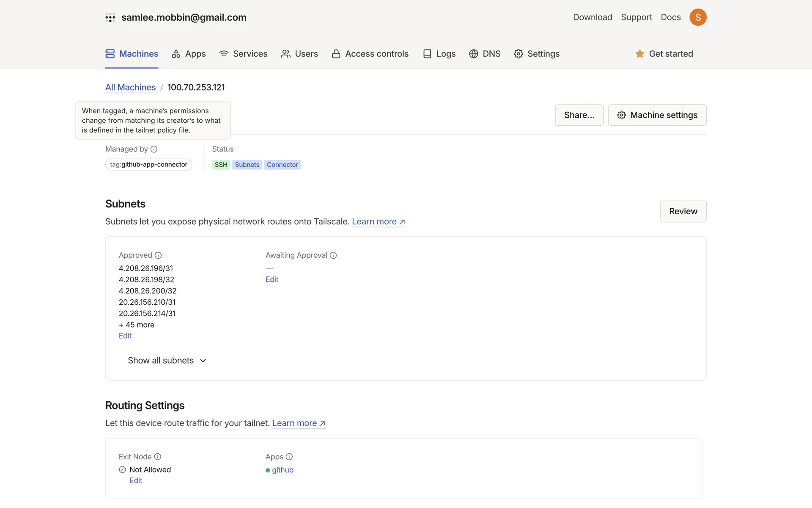Go to the Logs tab
812x508 pixels.
(439, 54)
